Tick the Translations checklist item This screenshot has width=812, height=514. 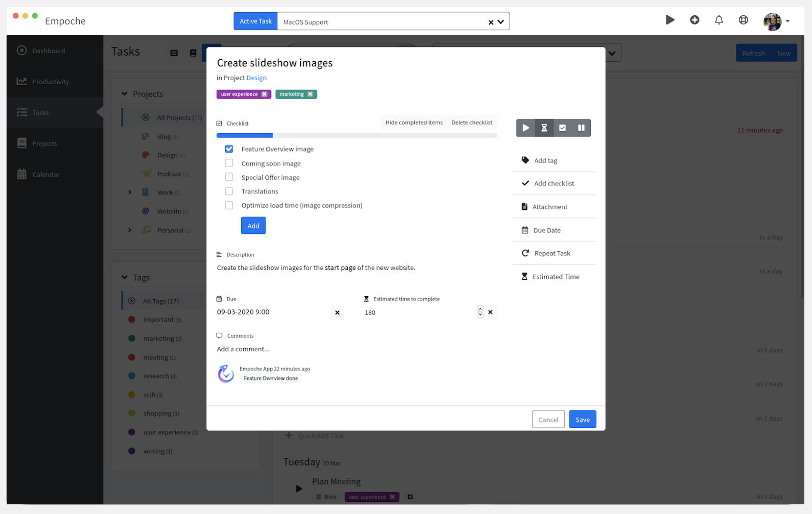pos(229,191)
